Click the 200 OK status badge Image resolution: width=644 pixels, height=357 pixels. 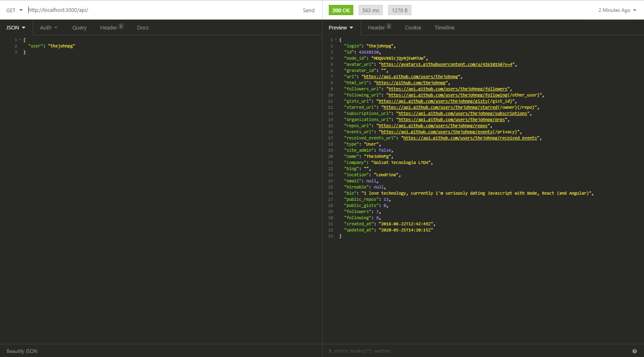click(x=341, y=10)
